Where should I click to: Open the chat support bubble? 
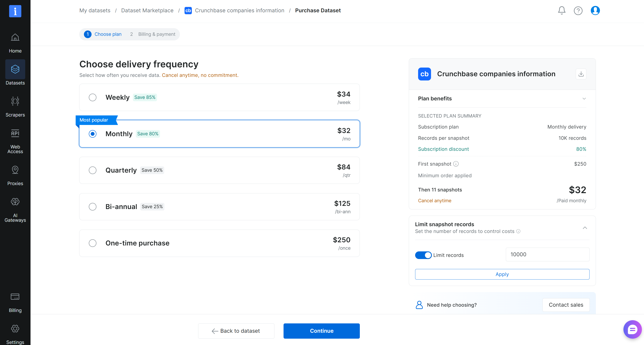[x=632, y=329]
